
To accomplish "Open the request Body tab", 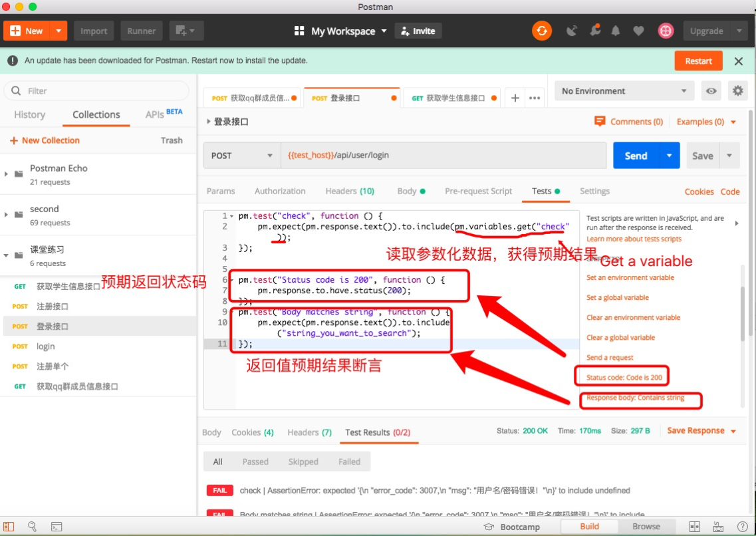I will (411, 191).
